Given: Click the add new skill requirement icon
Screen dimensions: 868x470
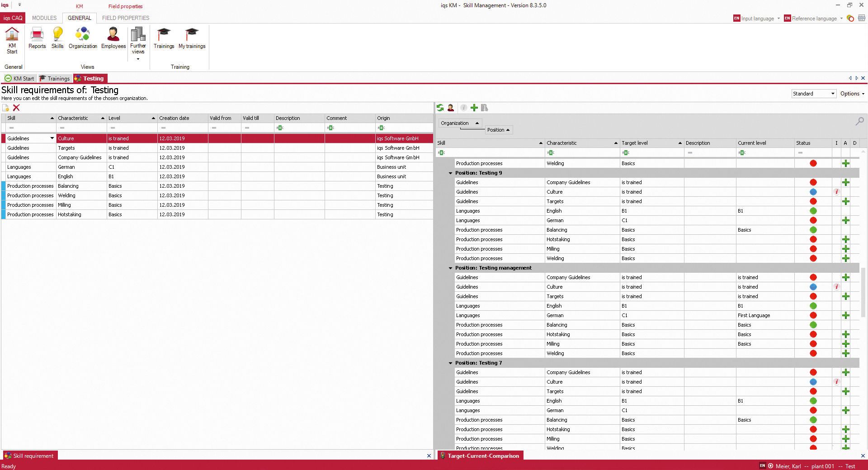Looking at the screenshot, I should coord(5,108).
